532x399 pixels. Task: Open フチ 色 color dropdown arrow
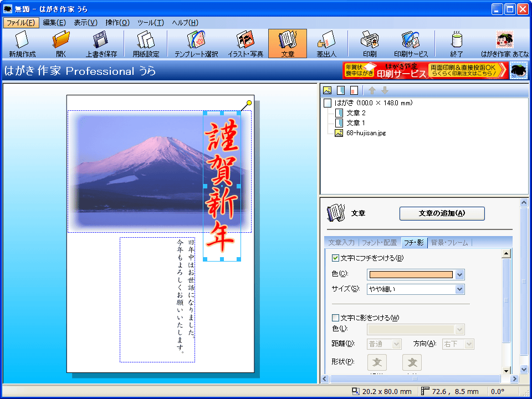coord(460,274)
